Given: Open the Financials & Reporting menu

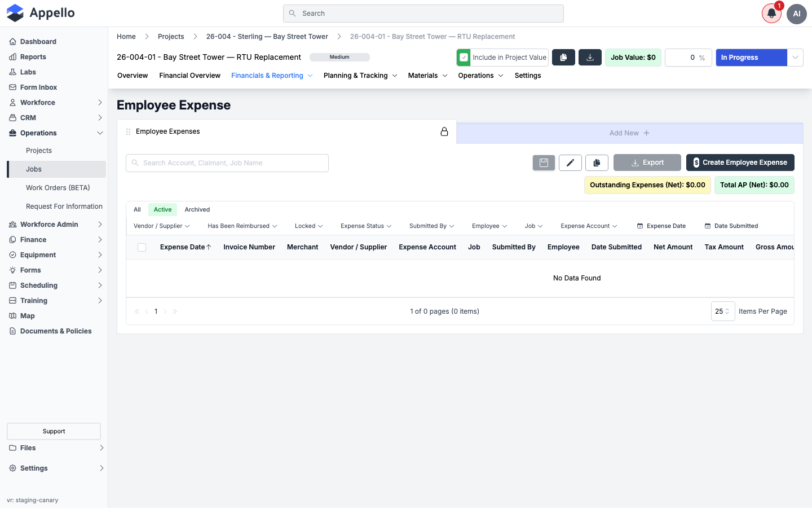Looking at the screenshot, I should point(272,76).
